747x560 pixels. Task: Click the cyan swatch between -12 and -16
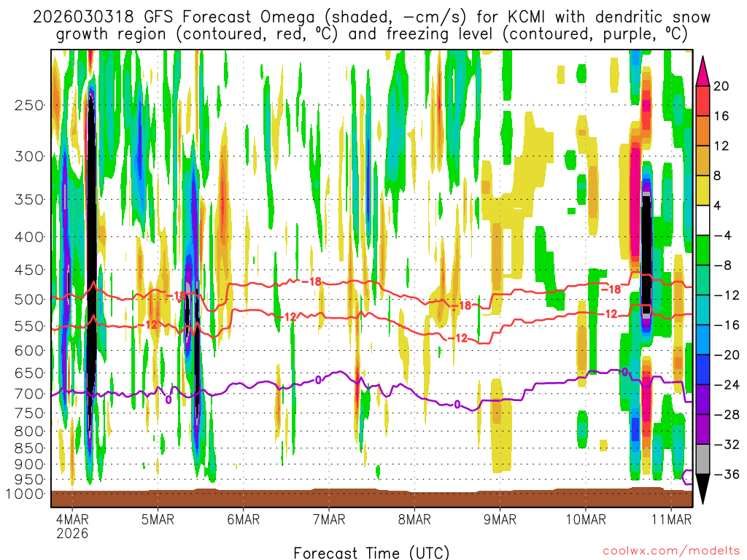click(703, 310)
